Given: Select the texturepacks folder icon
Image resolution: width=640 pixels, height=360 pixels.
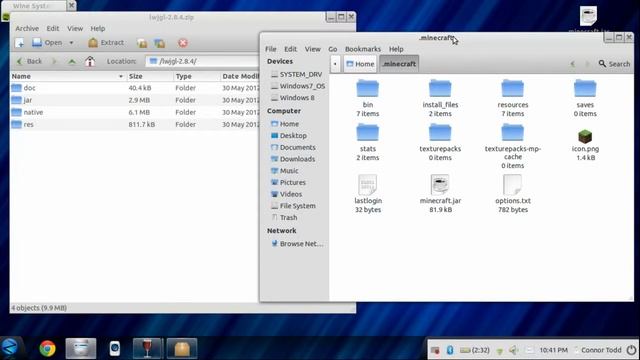Looking at the screenshot, I should (x=440, y=133).
